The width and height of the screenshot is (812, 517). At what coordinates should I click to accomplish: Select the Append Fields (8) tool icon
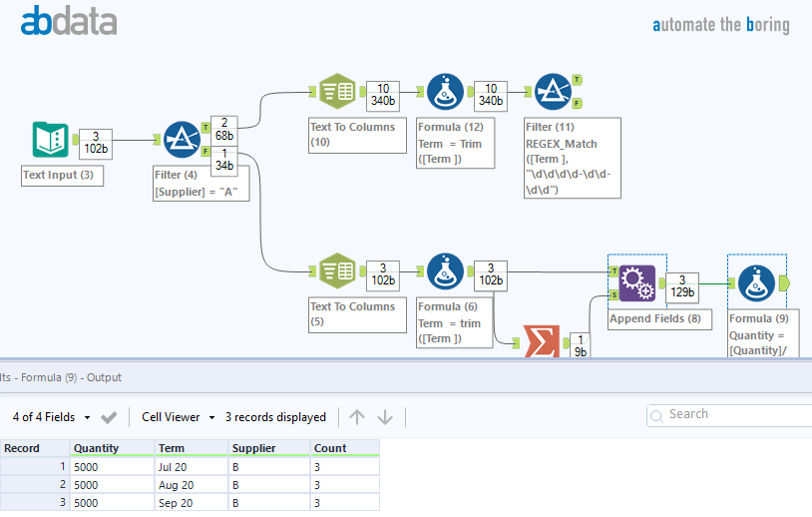coord(637,282)
